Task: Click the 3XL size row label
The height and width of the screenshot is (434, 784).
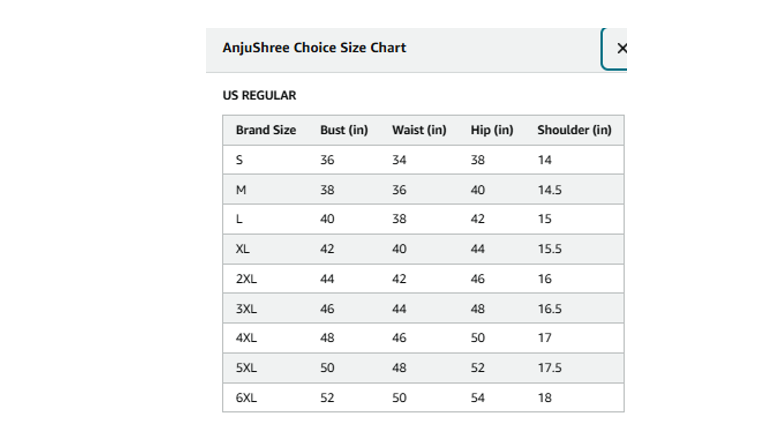Action: [x=246, y=309]
